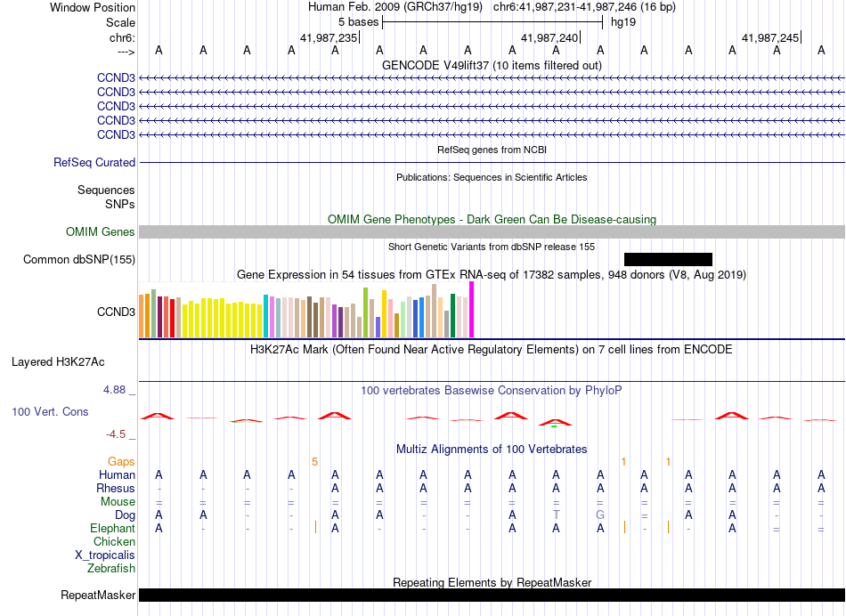The width and height of the screenshot is (846, 616).
Task: Click the Chicken alignment row label
Action: (x=114, y=541)
